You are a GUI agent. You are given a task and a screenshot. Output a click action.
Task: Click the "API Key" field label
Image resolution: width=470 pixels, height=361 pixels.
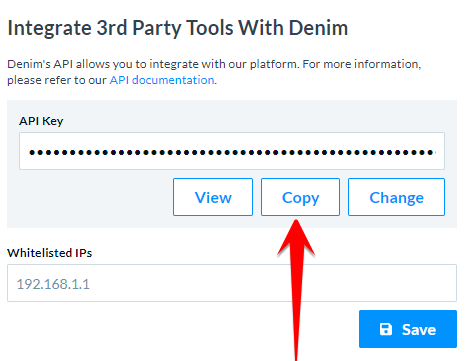(41, 121)
